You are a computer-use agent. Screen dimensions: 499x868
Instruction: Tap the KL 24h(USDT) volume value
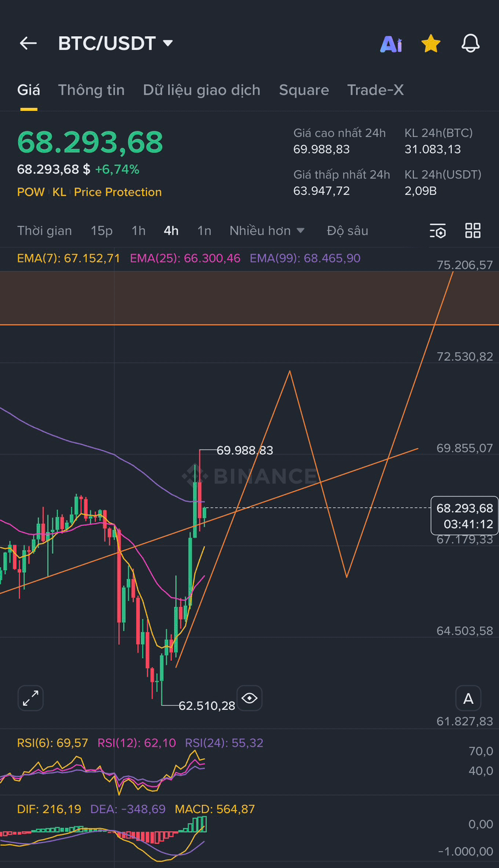(x=421, y=191)
